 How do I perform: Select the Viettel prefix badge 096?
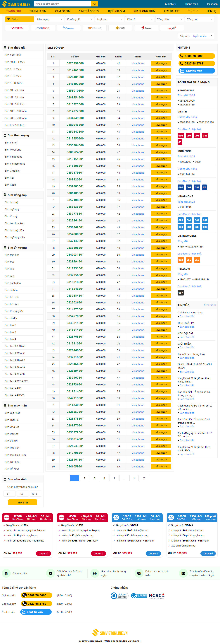pos(181,136)
